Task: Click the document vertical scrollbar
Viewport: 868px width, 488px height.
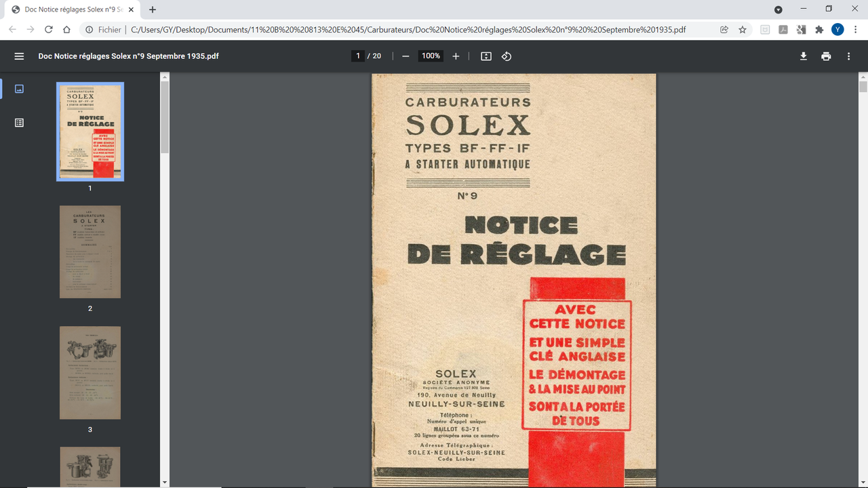Action: 863,87
